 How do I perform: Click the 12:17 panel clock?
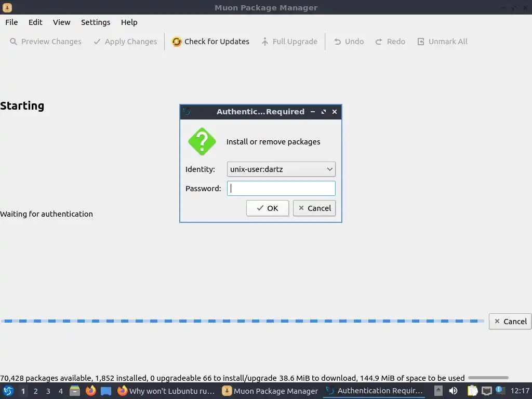[520, 391]
